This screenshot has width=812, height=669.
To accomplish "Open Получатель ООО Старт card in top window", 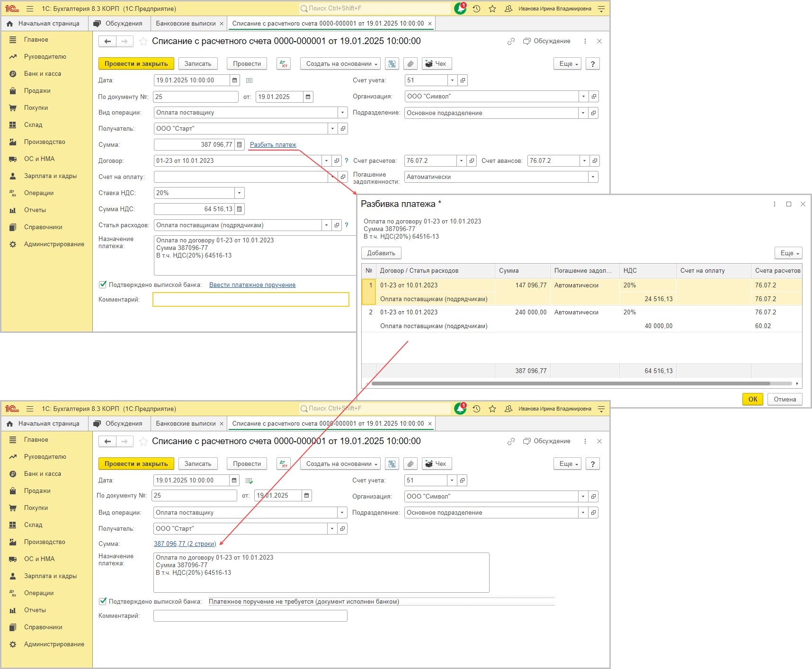I will click(343, 129).
